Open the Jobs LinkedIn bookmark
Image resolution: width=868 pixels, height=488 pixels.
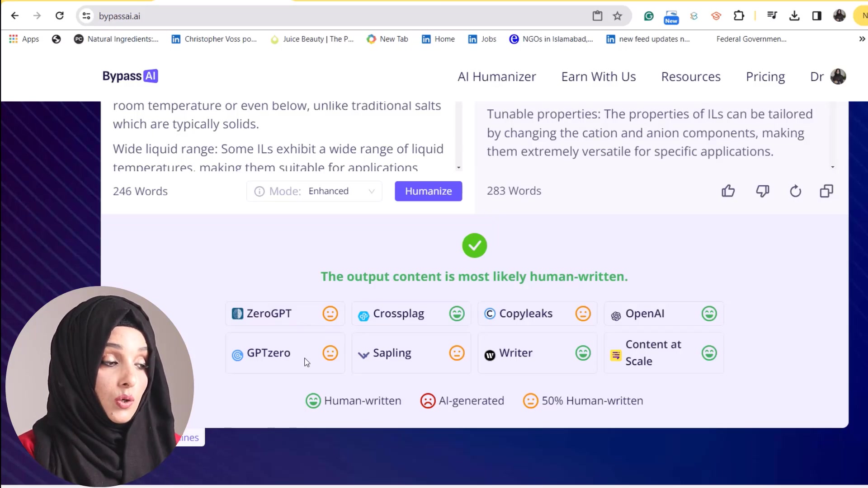(482, 39)
